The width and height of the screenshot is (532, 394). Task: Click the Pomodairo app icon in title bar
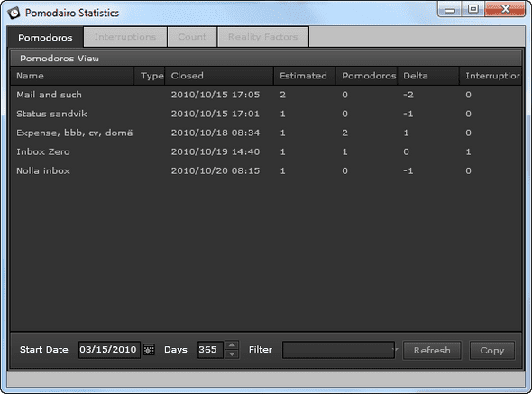pos(14,13)
